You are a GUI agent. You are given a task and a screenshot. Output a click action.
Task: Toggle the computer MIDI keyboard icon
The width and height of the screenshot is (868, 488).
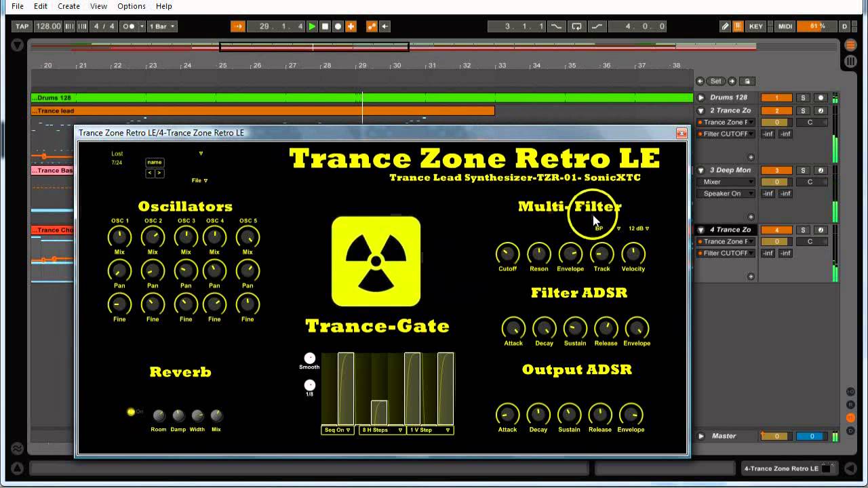click(738, 26)
